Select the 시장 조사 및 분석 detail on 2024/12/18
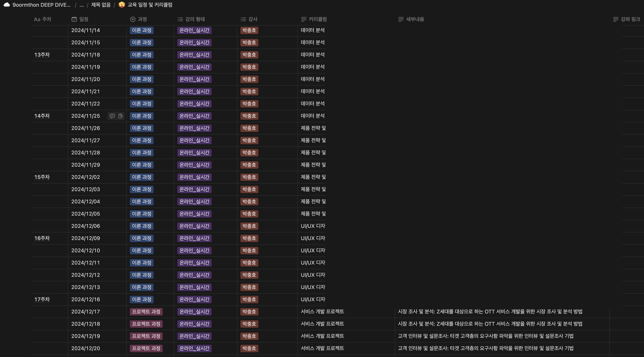Image resolution: width=644 pixels, height=357 pixels. 502,324
